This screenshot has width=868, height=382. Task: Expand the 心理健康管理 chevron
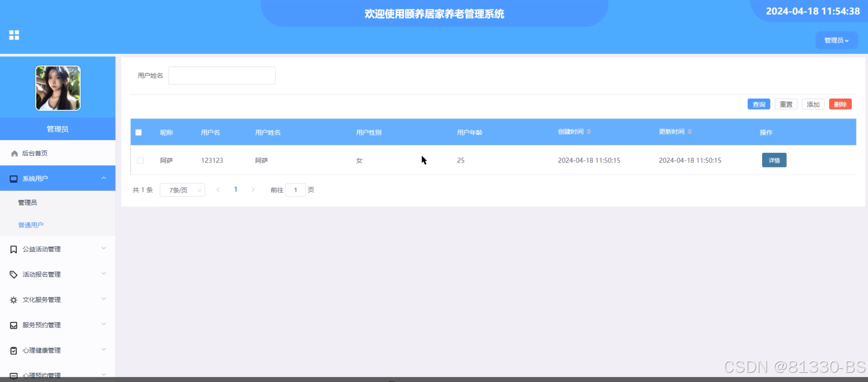click(x=104, y=349)
